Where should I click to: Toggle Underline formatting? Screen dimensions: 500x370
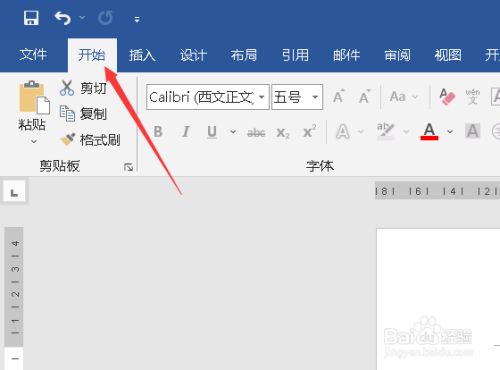(x=212, y=132)
